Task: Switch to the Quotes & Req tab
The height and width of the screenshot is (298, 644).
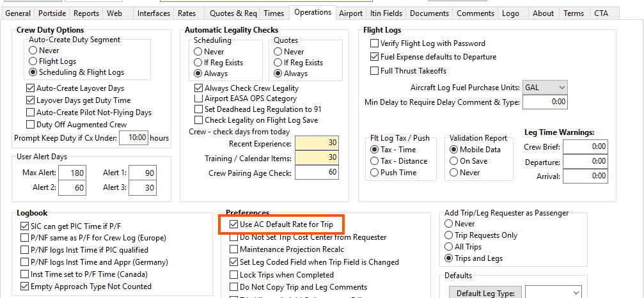Action: click(x=232, y=13)
